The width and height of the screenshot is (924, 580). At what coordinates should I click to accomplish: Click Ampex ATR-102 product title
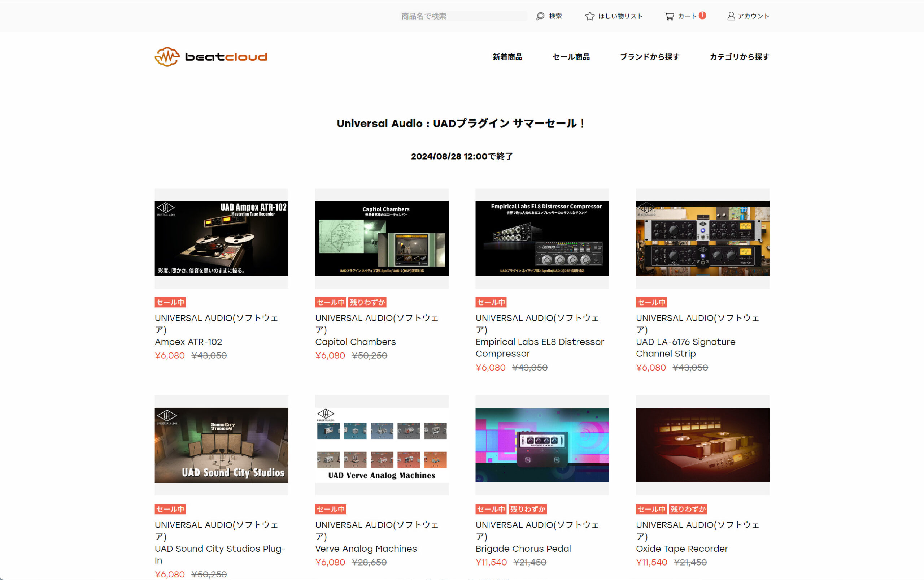coord(188,342)
